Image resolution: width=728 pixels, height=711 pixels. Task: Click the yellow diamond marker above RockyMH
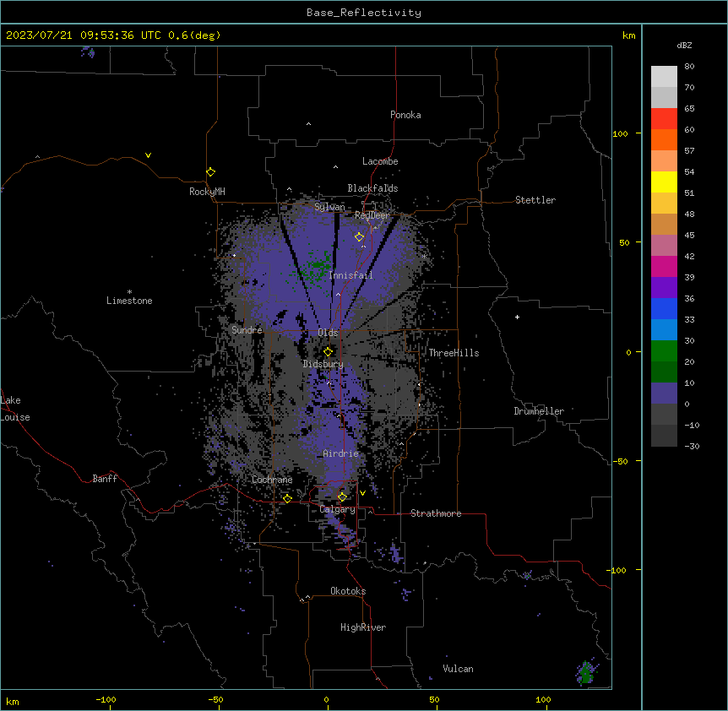coord(211,172)
